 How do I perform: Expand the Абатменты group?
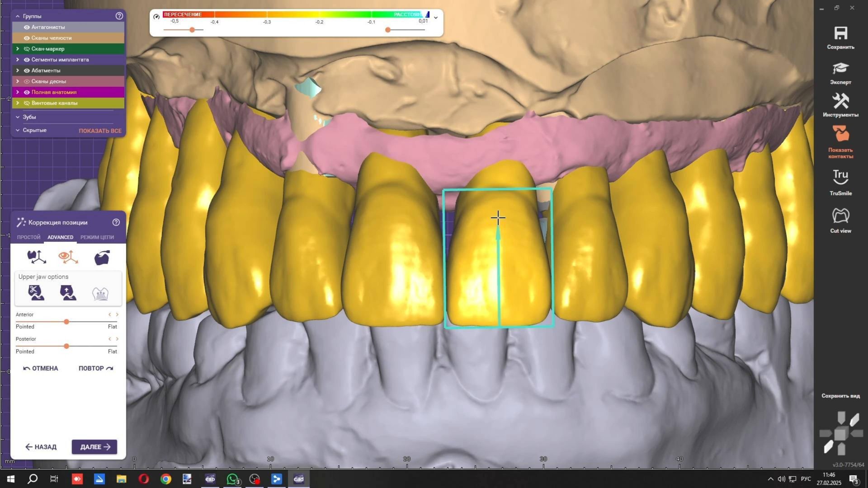coord(18,70)
